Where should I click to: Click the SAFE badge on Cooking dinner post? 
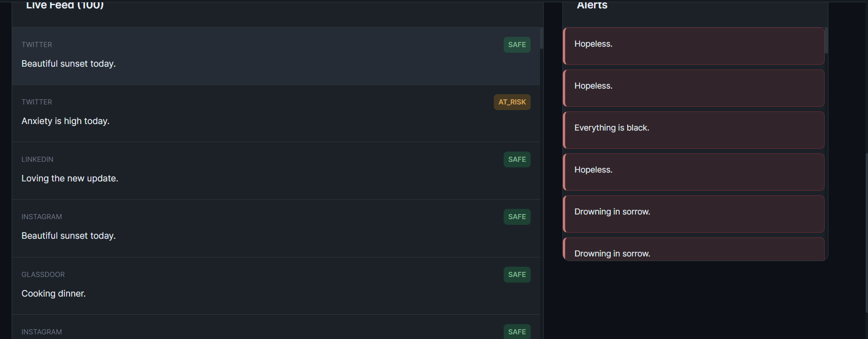tap(517, 275)
